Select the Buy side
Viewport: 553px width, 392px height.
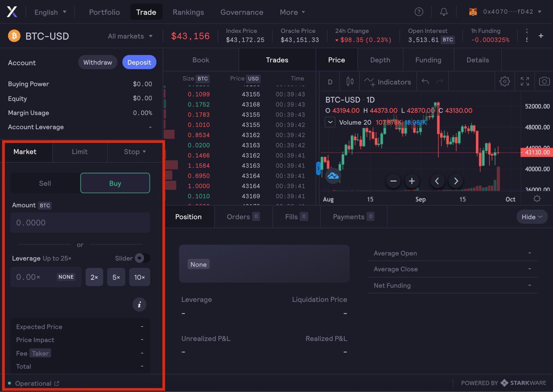115,183
